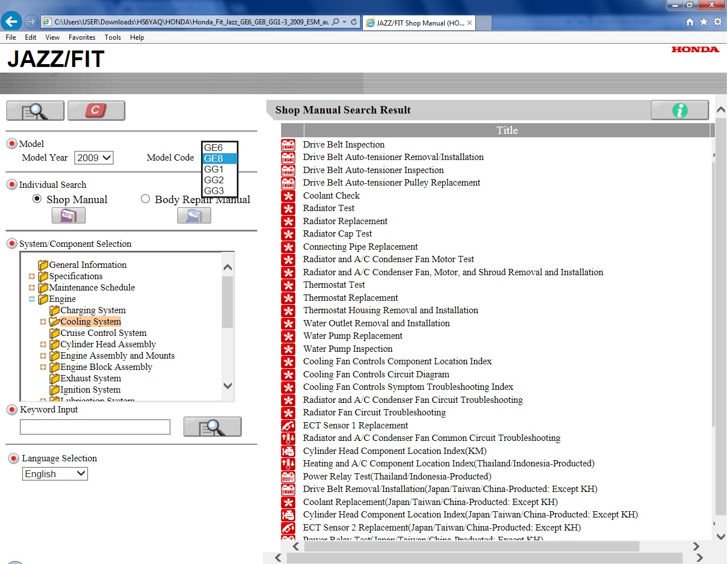Open browser favorites star icon
728x564 pixels.
704,22
